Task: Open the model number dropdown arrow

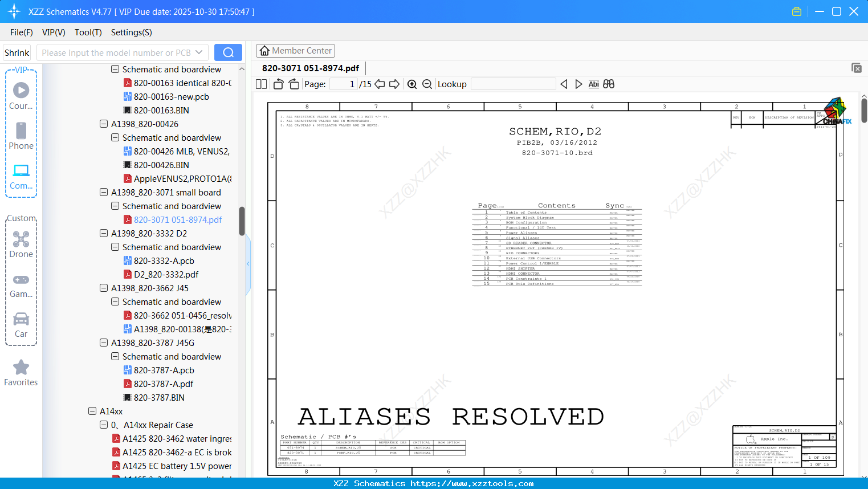Action: (199, 52)
